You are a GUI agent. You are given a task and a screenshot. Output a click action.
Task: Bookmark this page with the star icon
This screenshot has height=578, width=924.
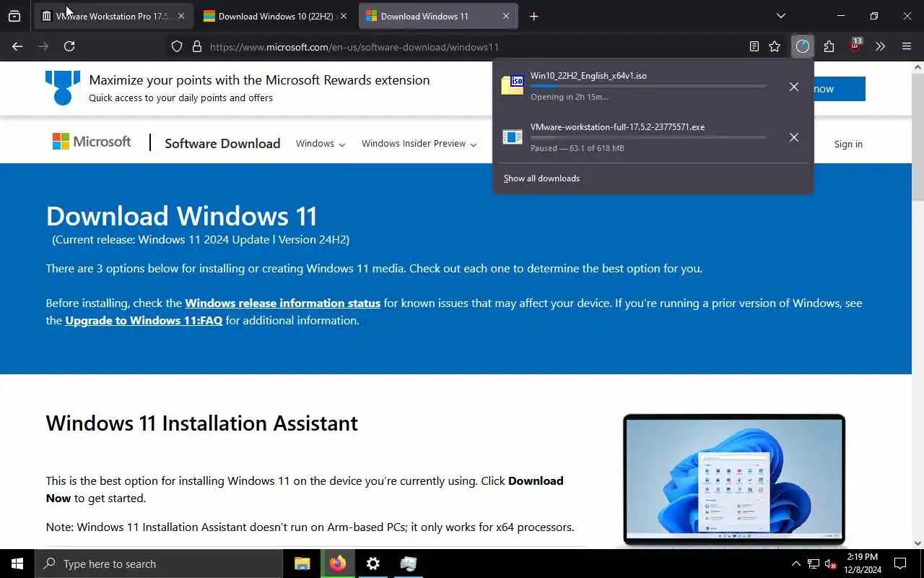[775, 46]
